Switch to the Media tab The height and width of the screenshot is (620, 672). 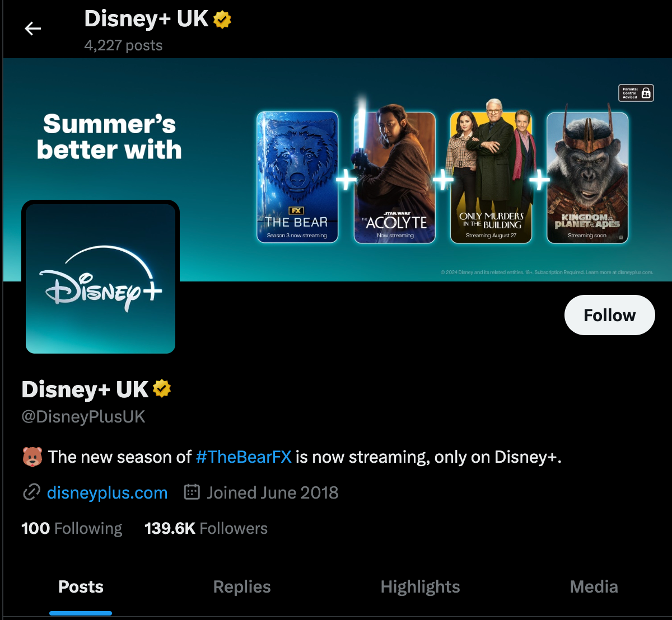594,586
